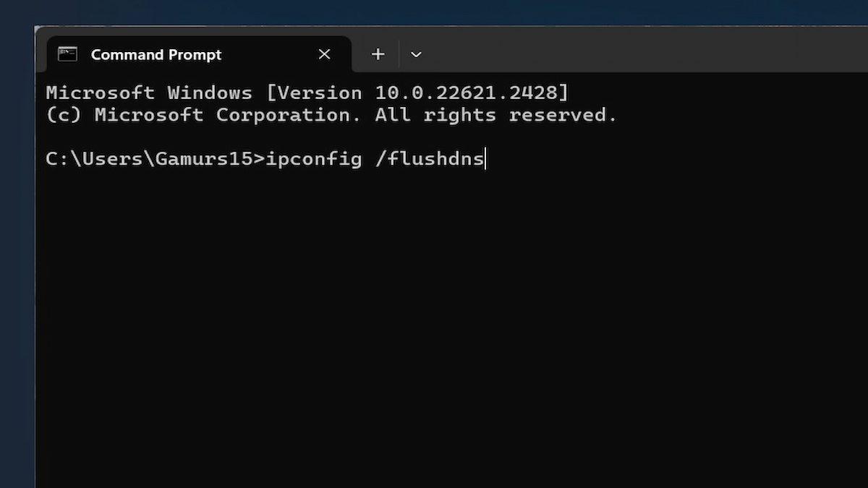Viewport: 868px width, 488px height.
Task: Click the Command Prompt tab icon
Action: [67, 54]
